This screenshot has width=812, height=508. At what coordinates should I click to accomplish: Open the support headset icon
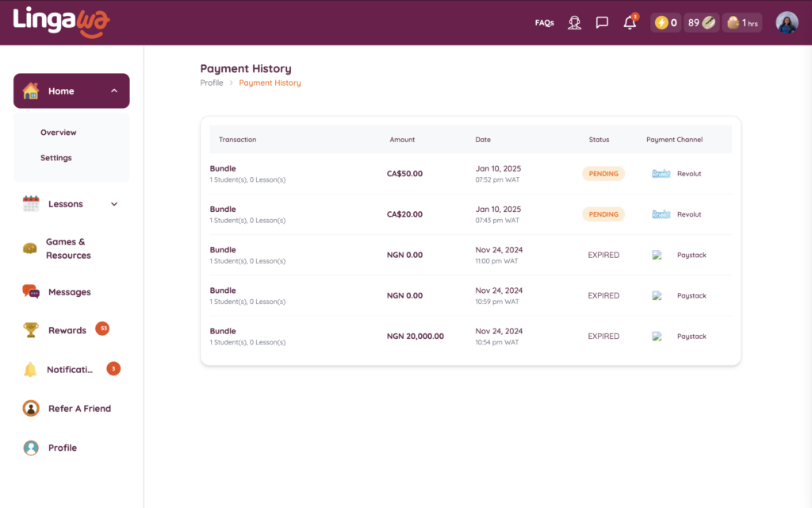(x=575, y=23)
